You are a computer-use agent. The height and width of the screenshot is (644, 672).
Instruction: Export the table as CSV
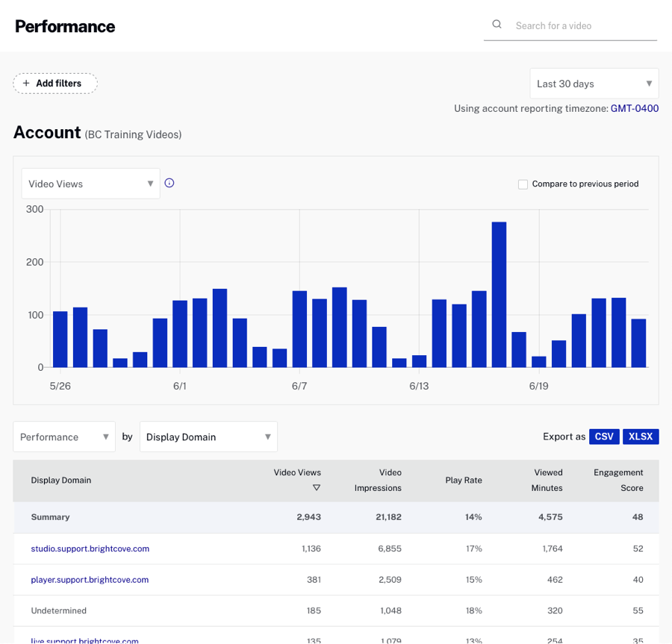point(604,437)
